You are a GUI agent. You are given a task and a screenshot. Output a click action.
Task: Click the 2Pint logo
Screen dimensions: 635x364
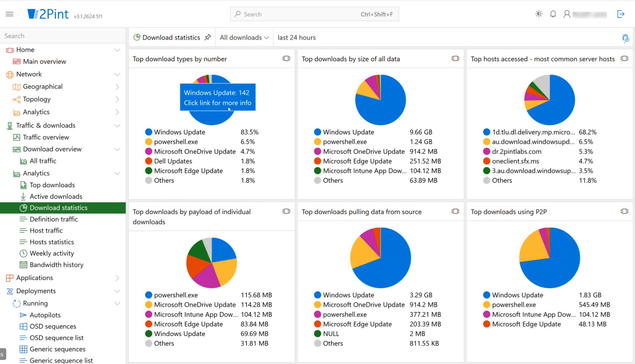(48, 14)
